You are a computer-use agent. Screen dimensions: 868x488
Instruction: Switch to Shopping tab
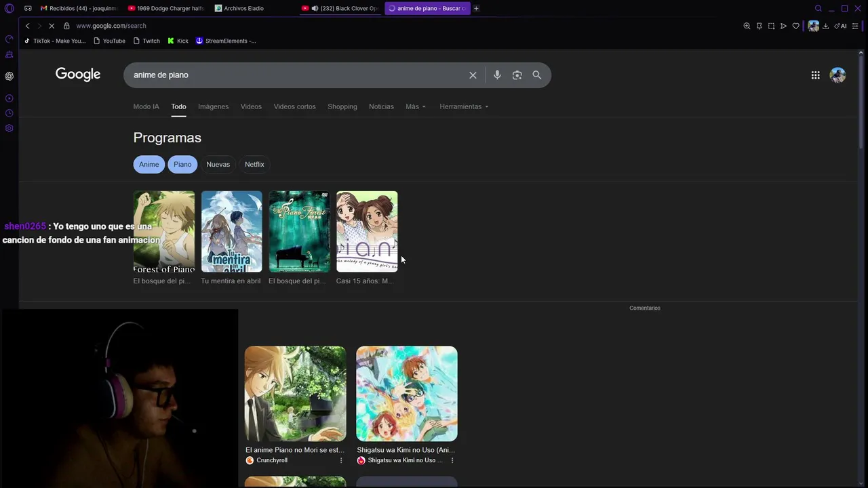coord(342,106)
